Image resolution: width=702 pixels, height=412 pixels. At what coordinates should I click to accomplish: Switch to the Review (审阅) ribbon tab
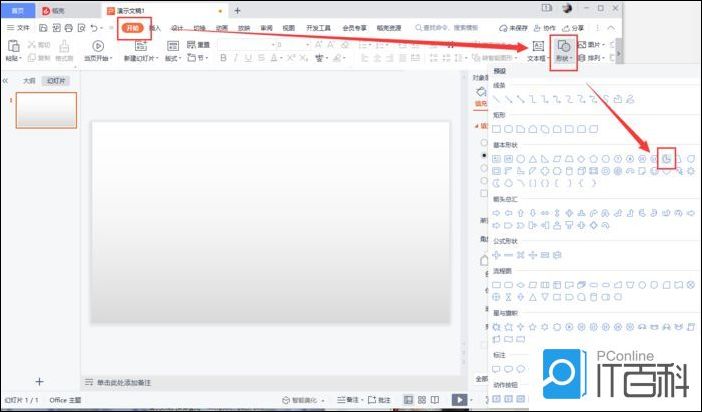click(266, 28)
